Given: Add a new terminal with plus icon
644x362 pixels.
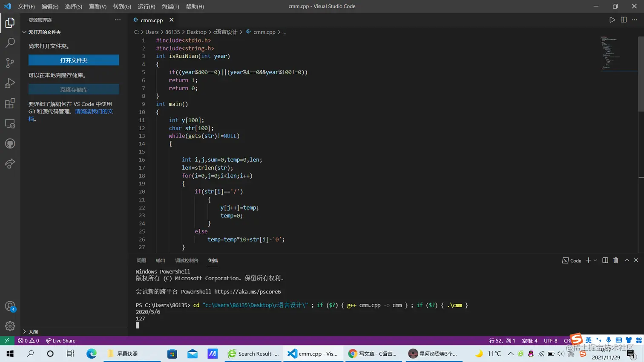Looking at the screenshot, I should coord(588,260).
